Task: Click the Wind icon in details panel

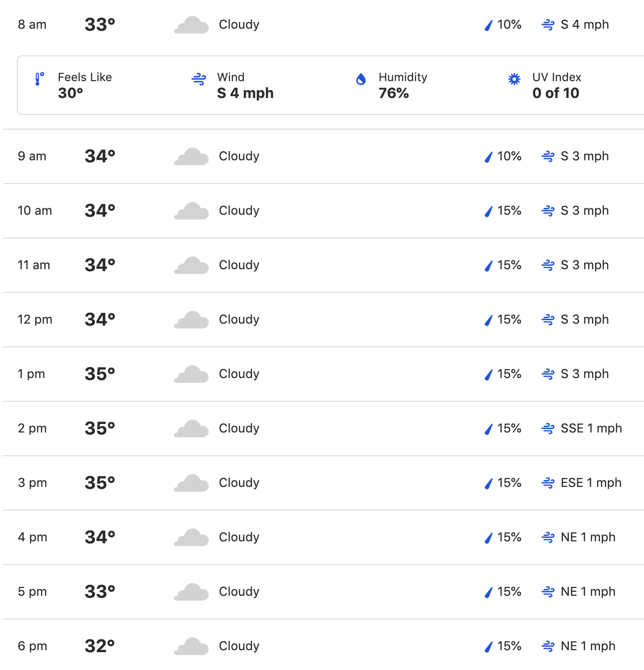Action: pyautogui.click(x=199, y=79)
